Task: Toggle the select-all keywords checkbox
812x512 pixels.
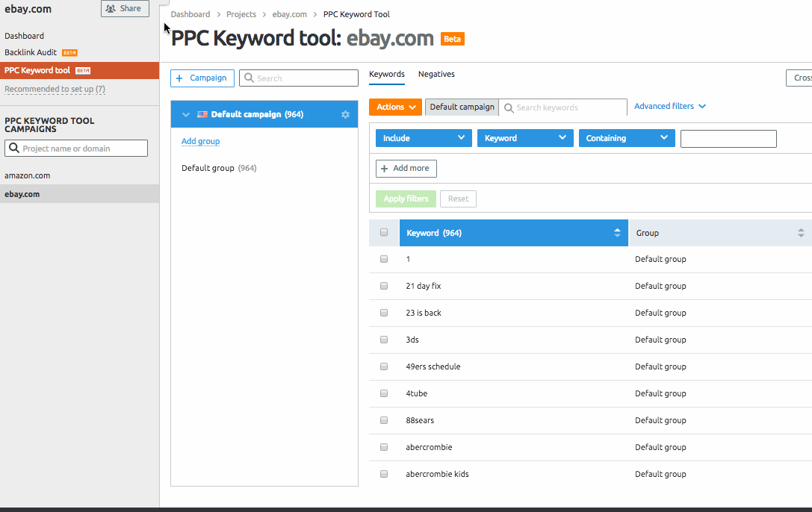Action: pyautogui.click(x=384, y=233)
